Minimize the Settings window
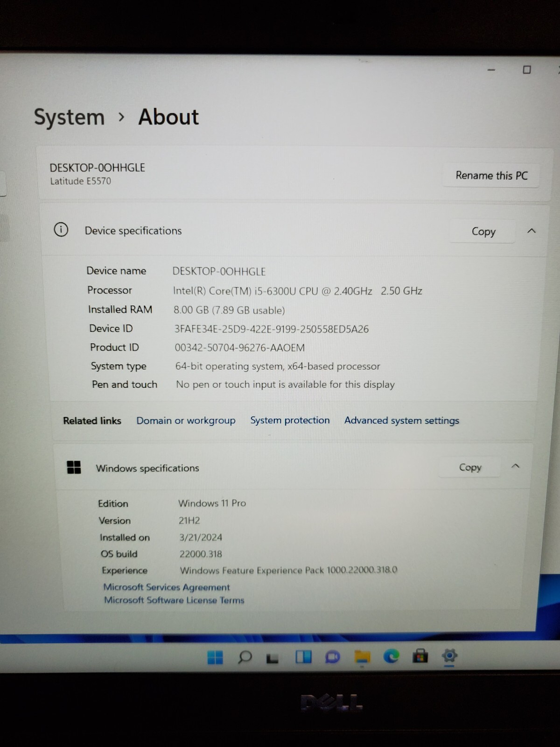The image size is (560, 747). (491, 70)
